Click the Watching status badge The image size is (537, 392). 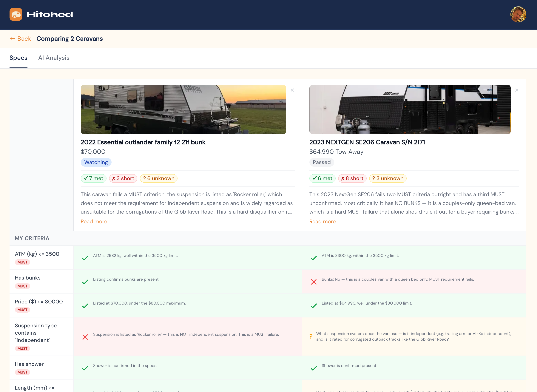click(x=96, y=162)
